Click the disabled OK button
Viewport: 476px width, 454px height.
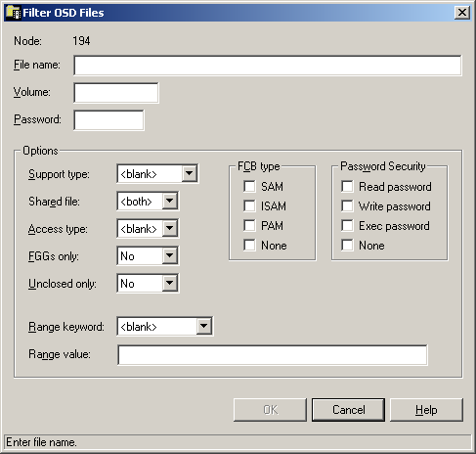coord(270,410)
